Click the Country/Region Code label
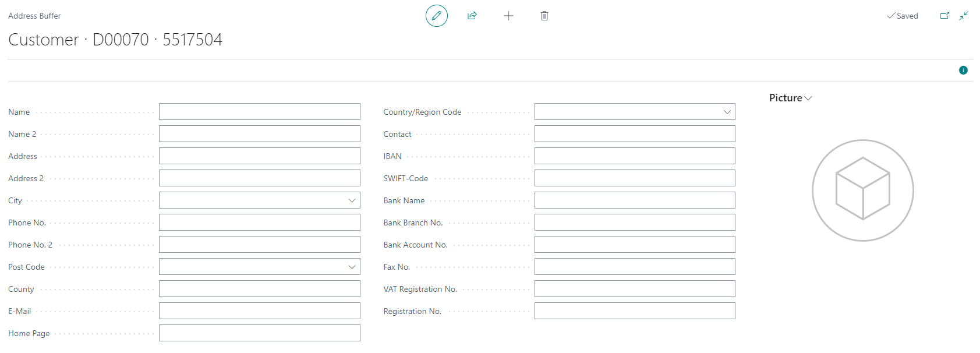 tap(422, 112)
